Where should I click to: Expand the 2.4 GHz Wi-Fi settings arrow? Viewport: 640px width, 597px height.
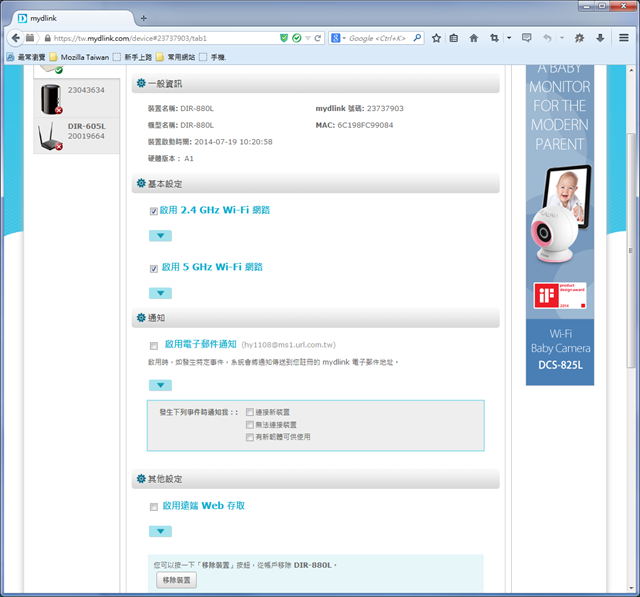pos(160,236)
